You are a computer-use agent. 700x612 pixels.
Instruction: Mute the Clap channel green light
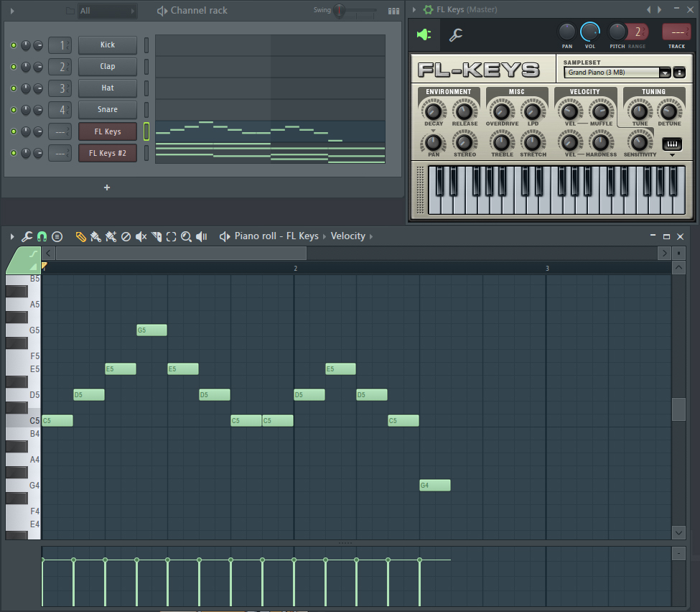pyautogui.click(x=14, y=67)
